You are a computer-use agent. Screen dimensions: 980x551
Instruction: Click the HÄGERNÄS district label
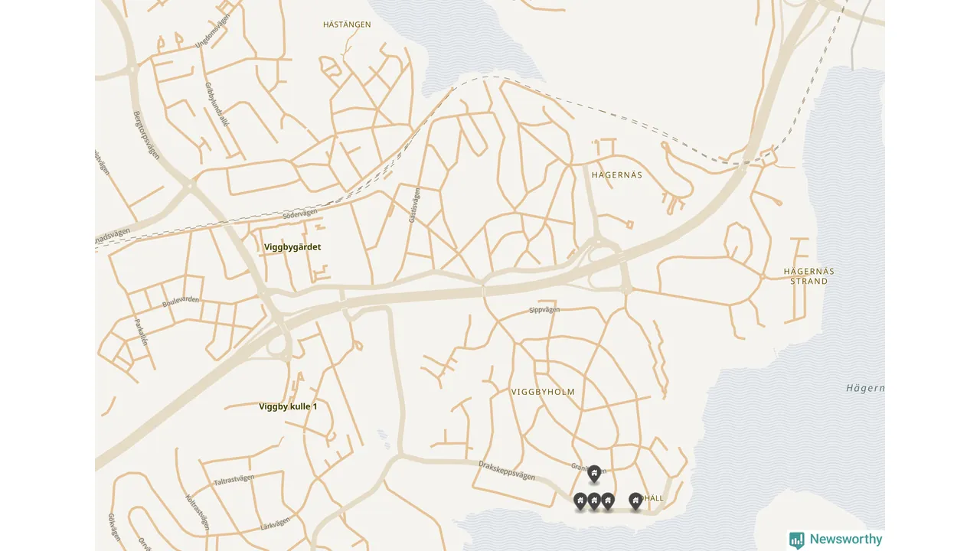click(617, 175)
